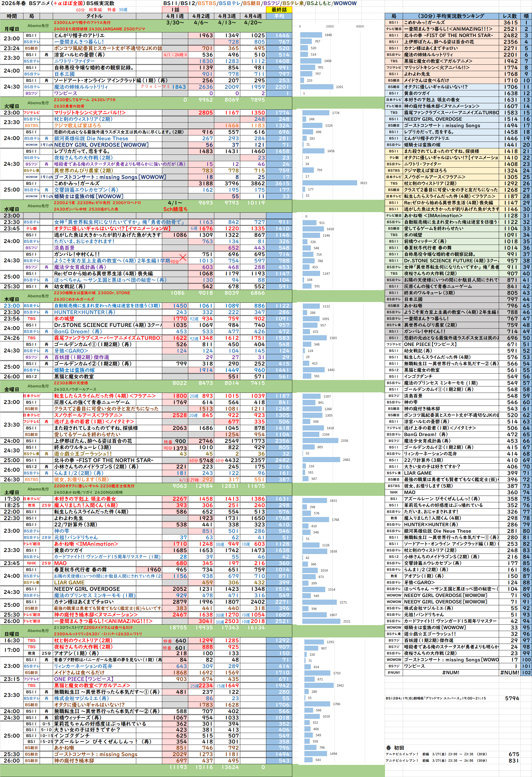Select the 時間 column header
Viewport: 532px width, 777px height.
click(11, 16)
